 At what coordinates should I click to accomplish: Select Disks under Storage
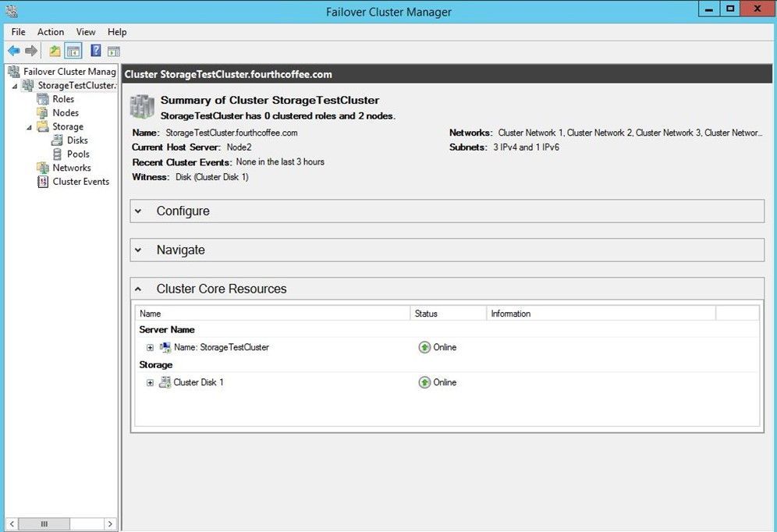click(77, 140)
